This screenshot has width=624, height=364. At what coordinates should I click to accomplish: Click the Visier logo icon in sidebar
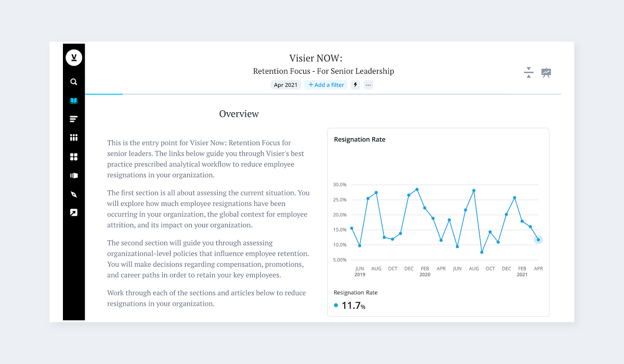tap(74, 57)
